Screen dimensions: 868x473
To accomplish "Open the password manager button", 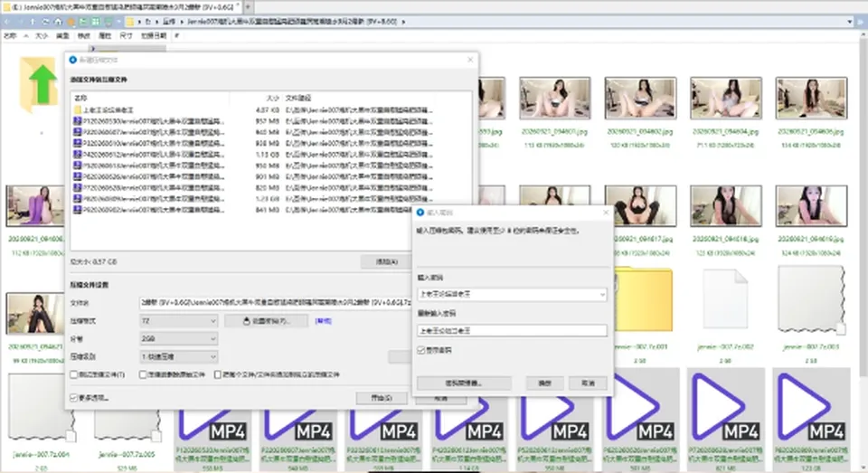I will (463, 383).
